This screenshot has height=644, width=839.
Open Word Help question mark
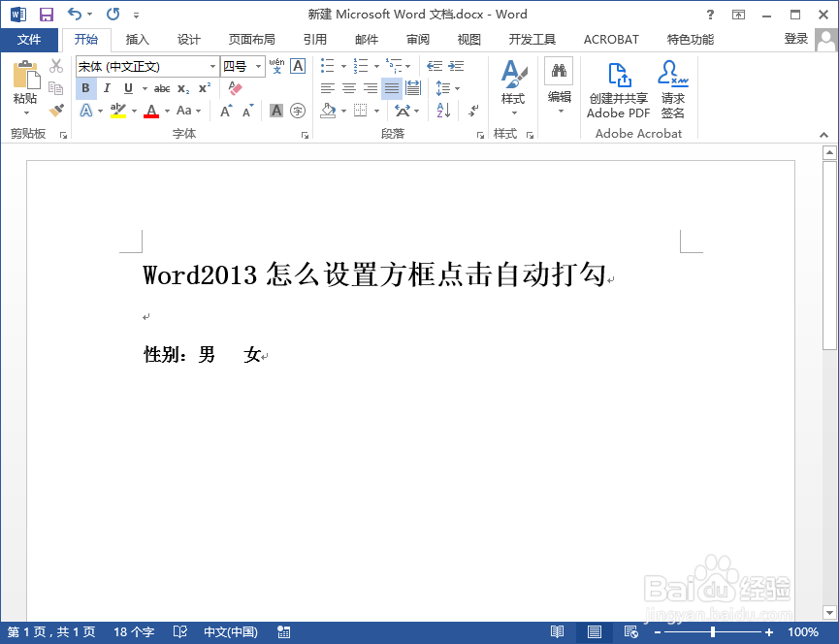[x=710, y=15]
